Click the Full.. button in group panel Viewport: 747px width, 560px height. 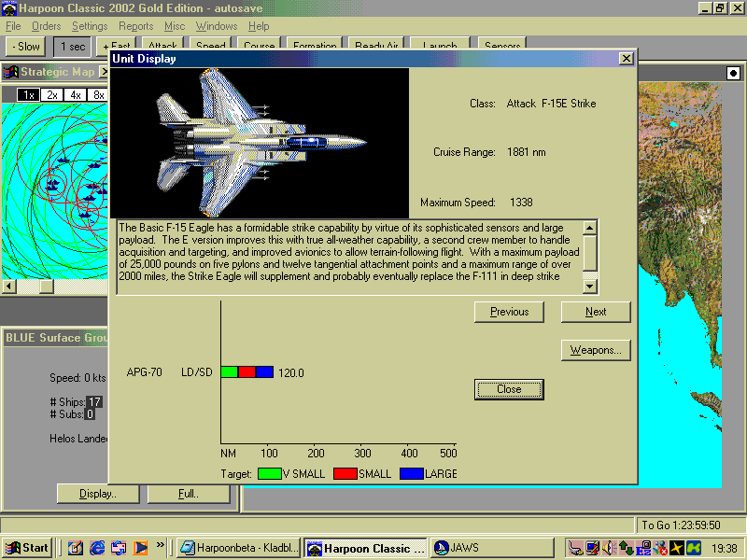point(189,494)
